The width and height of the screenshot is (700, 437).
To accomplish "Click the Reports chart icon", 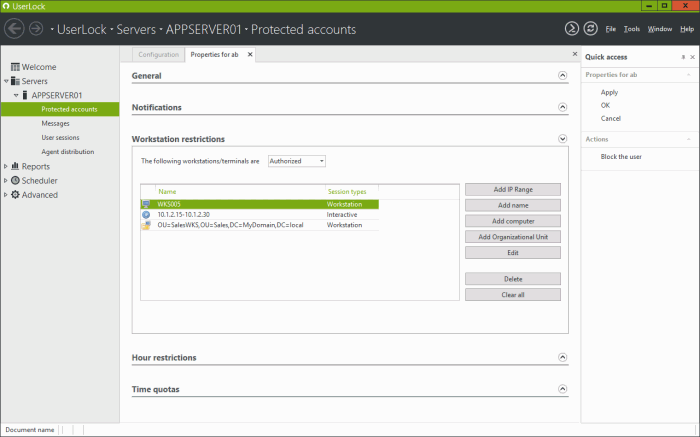I will click(15, 167).
